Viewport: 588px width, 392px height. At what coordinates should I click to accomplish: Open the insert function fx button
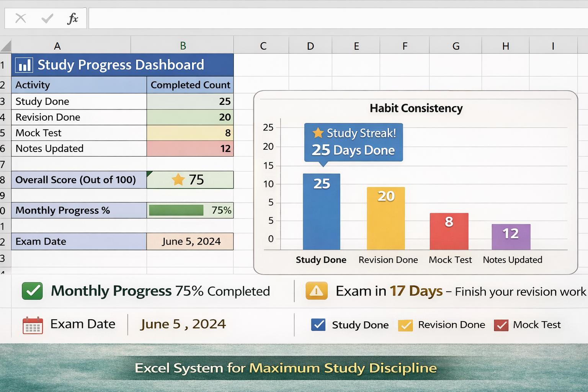72,18
